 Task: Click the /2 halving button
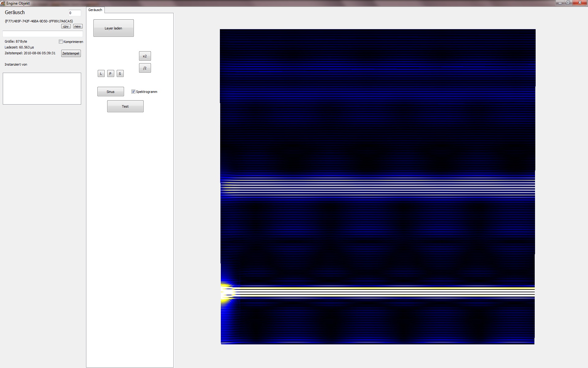coord(145,68)
